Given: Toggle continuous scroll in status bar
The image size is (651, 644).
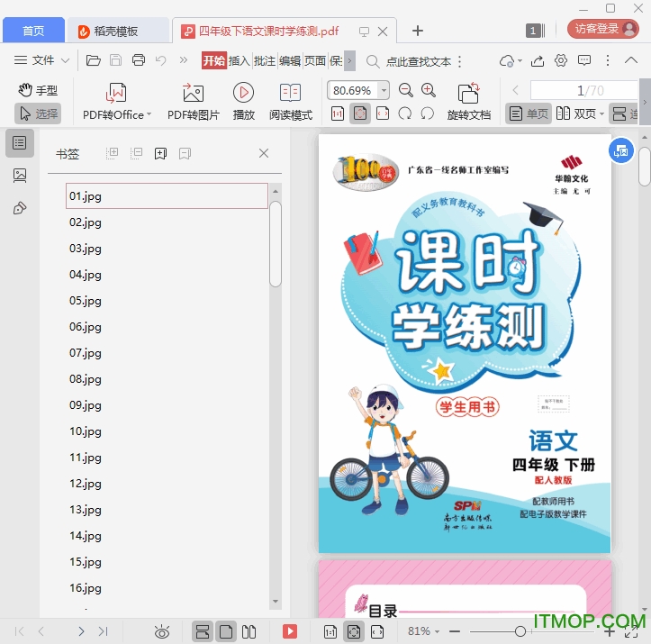Looking at the screenshot, I should pyautogui.click(x=203, y=632).
